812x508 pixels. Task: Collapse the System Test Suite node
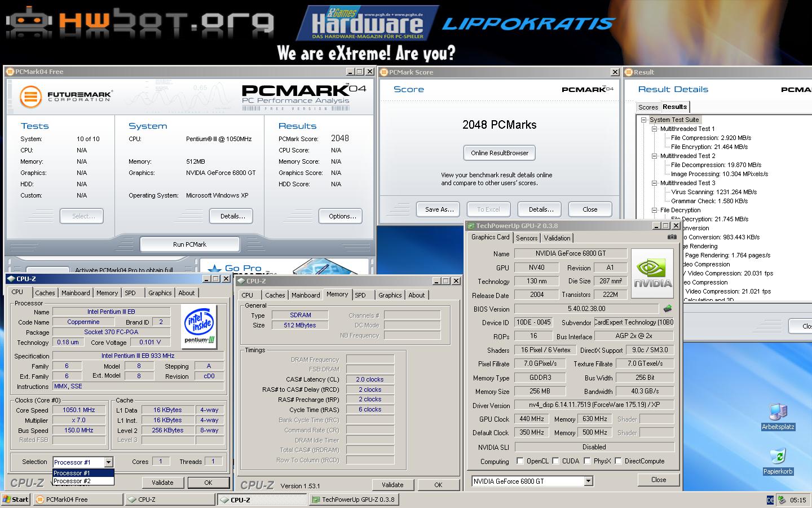pyautogui.click(x=643, y=120)
